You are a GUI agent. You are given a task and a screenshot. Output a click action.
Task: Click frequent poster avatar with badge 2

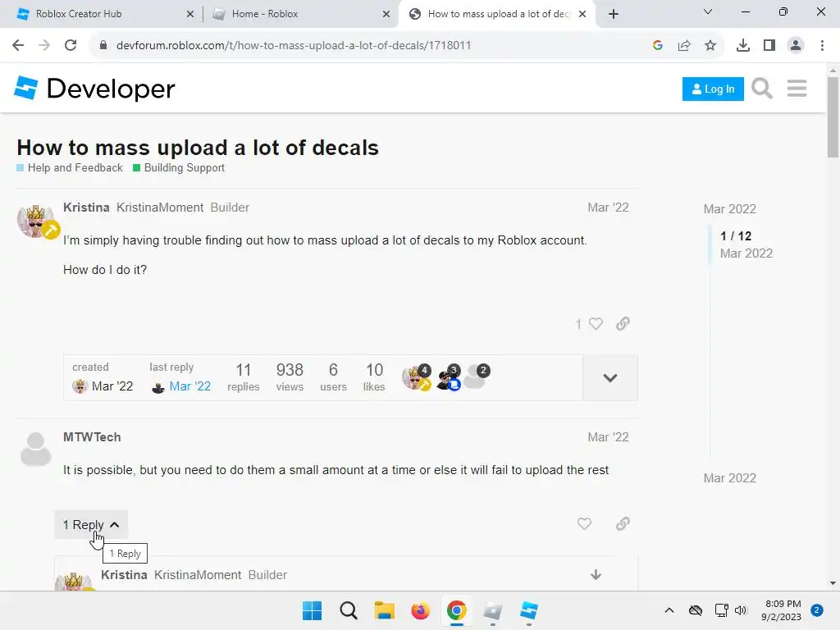pos(477,376)
